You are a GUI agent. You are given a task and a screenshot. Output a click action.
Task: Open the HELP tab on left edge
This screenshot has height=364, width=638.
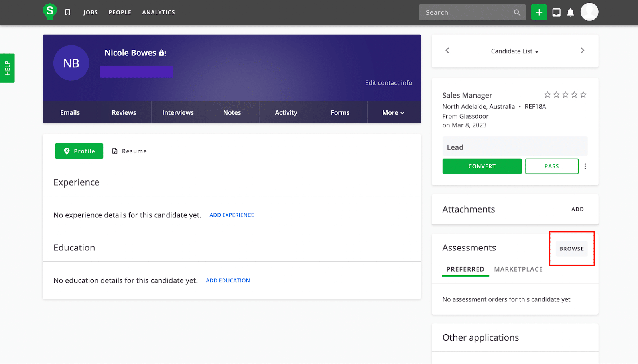click(7, 68)
